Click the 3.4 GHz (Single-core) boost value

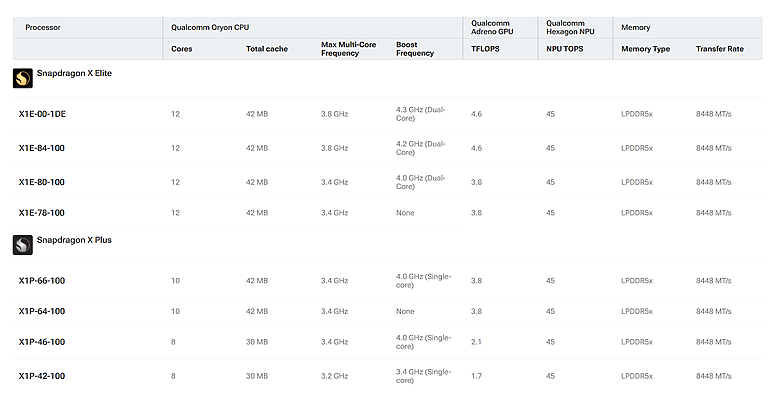[423, 376]
